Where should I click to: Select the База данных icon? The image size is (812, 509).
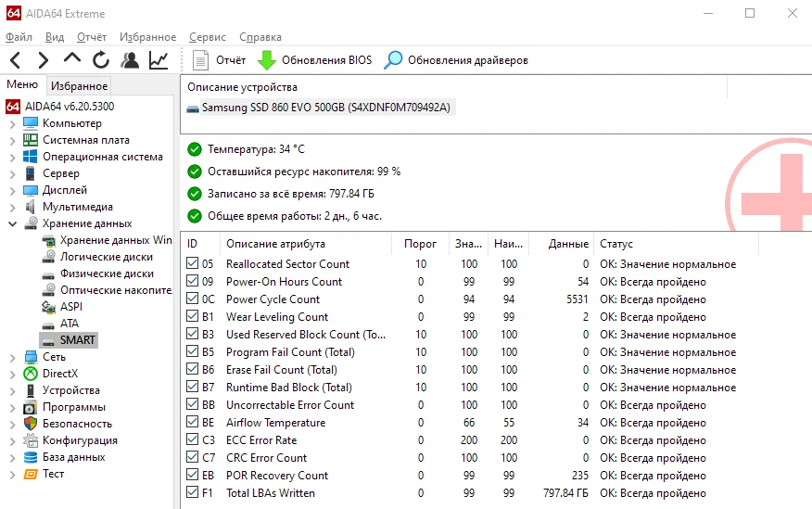(x=31, y=457)
